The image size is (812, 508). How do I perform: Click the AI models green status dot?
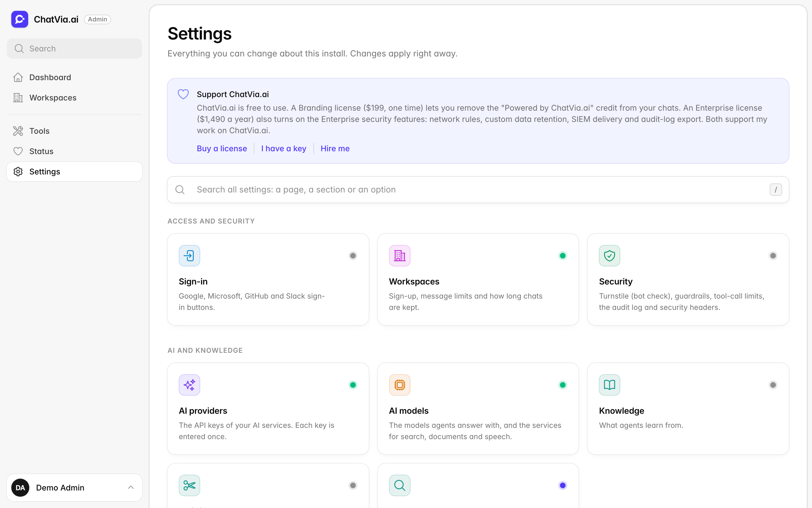(x=563, y=385)
